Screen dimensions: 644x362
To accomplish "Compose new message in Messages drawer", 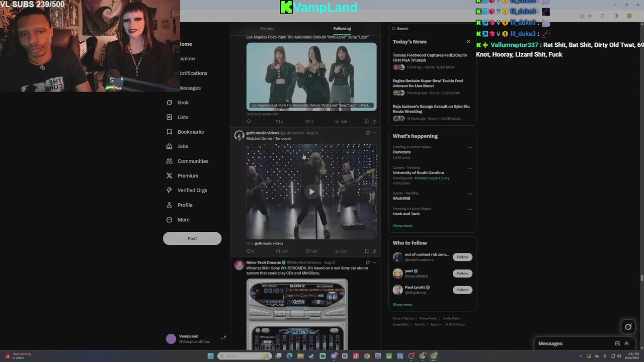I will click(x=617, y=343).
